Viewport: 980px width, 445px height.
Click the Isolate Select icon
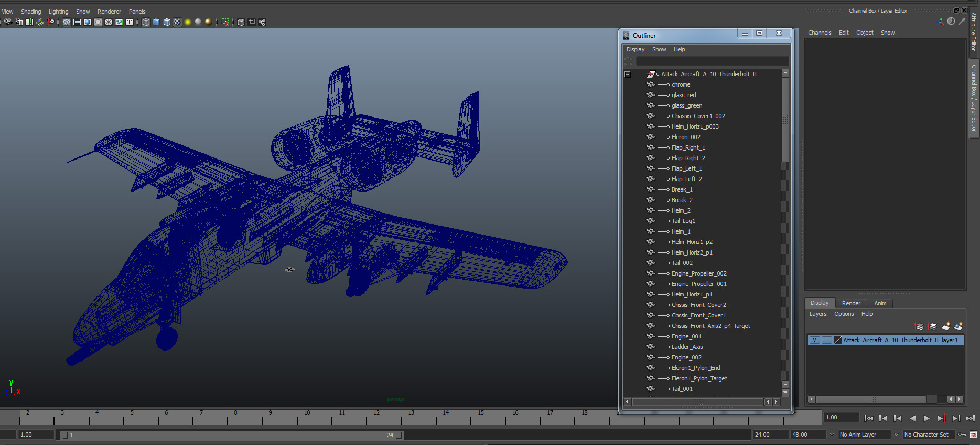225,22
